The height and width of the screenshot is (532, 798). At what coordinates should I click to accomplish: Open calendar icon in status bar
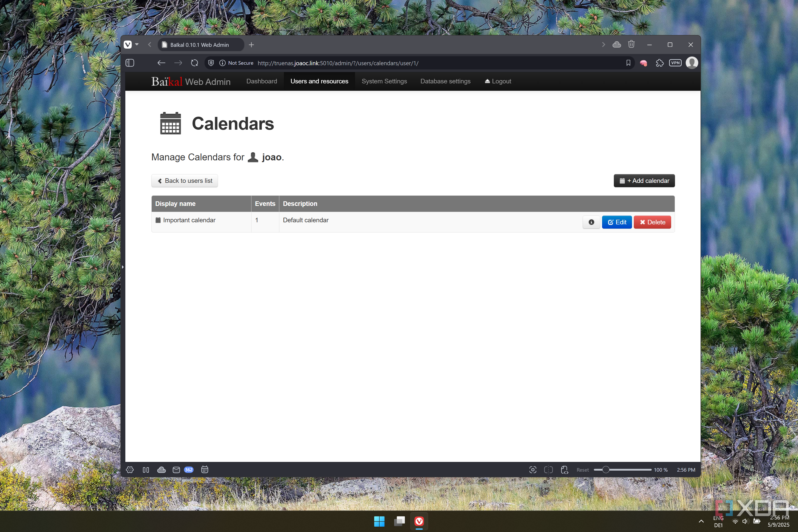tap(205, 470)
